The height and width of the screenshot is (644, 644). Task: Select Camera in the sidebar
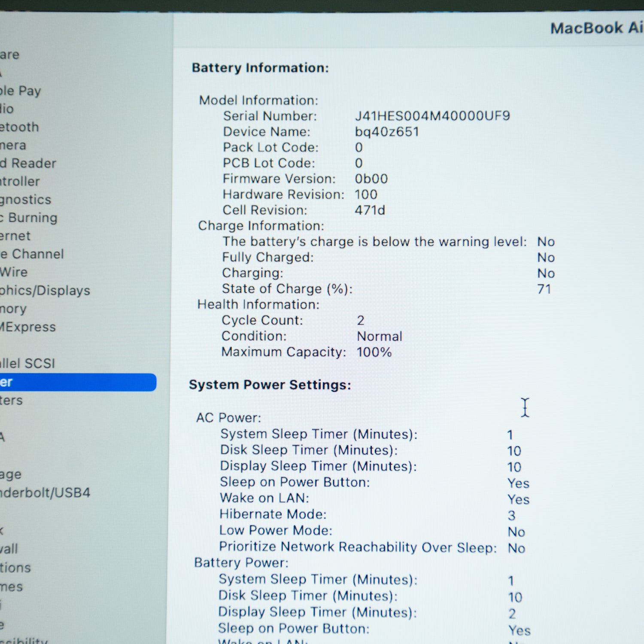[13, 145]
